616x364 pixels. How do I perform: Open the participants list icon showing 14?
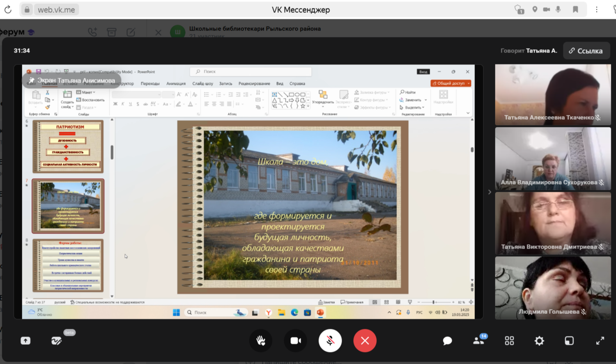479,340
